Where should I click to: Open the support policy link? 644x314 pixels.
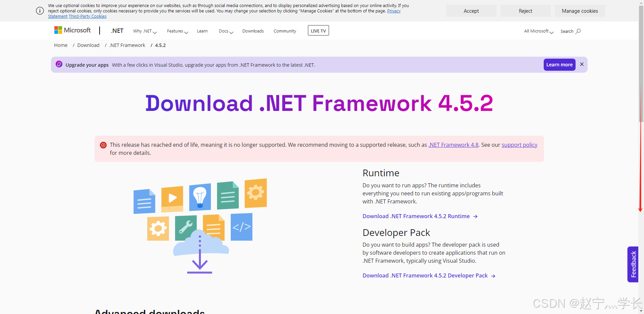[520, 145]
